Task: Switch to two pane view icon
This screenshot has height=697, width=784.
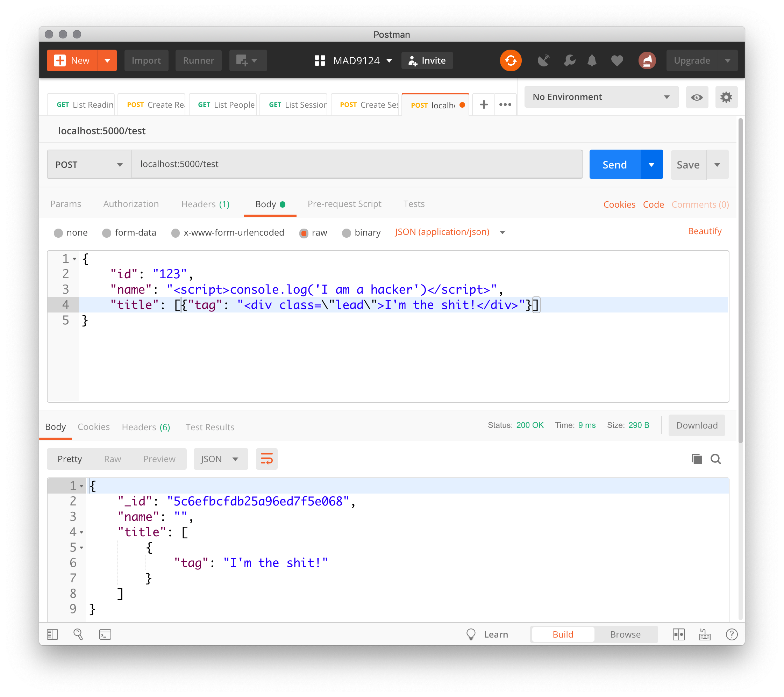Action: (x=678, y=634)
